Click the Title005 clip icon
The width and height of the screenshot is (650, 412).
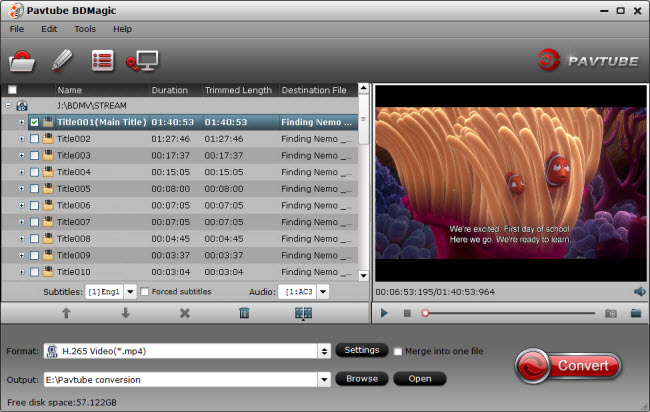tap(48, 189)
